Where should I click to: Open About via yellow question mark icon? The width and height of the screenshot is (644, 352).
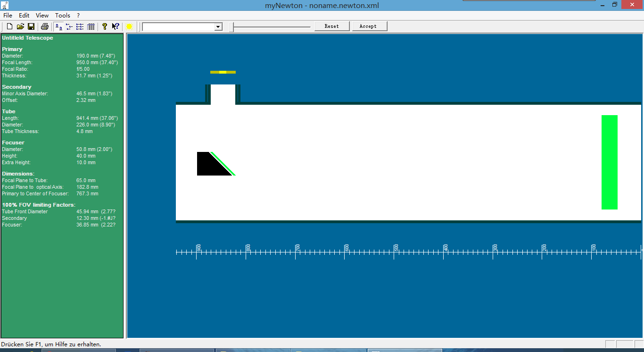coord(105,26)
